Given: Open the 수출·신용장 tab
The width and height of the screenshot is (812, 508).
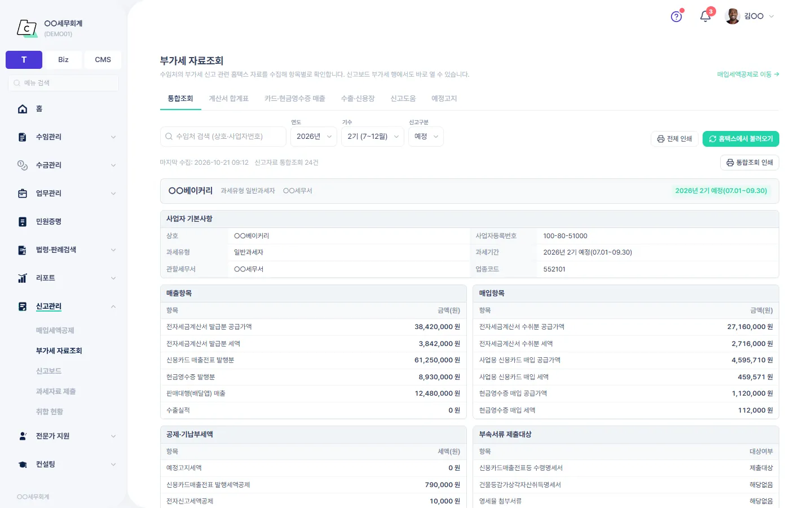Looking at the screenshot, I should click(358, 99).
